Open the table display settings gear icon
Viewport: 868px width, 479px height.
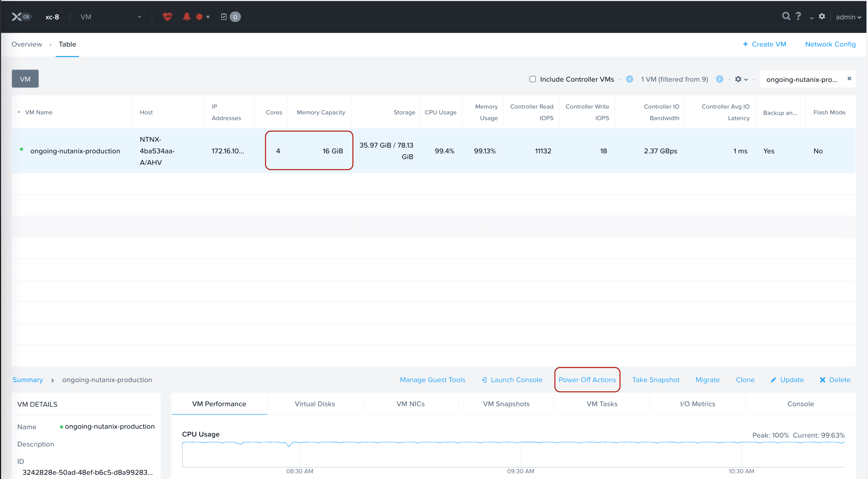pos(739,79)
